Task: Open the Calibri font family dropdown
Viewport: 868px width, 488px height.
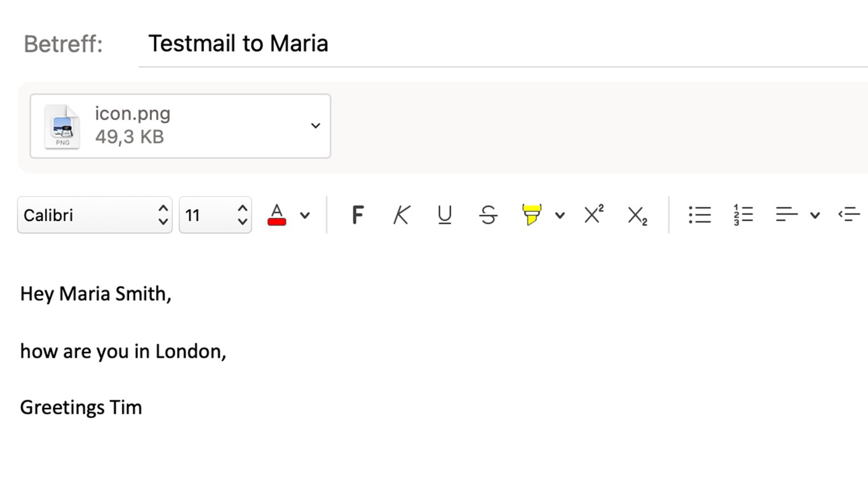Action: click(95, 215)
